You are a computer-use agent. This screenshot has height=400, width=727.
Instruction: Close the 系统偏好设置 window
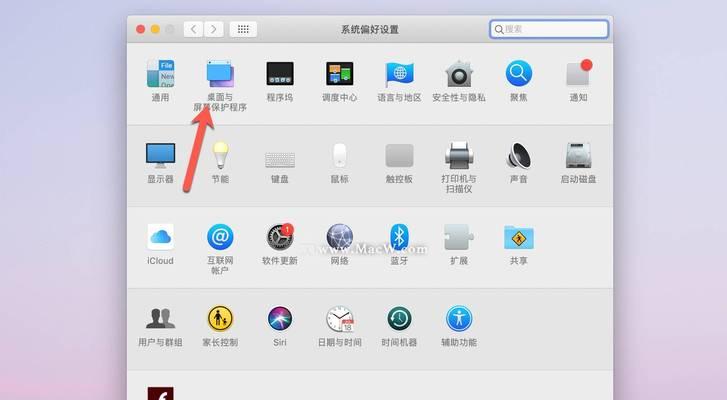(140, 29)
